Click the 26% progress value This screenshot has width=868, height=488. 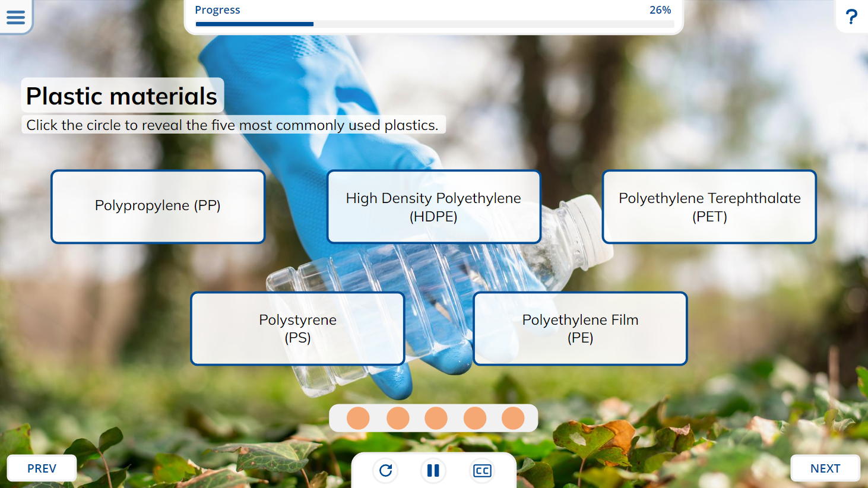(660, 10)
